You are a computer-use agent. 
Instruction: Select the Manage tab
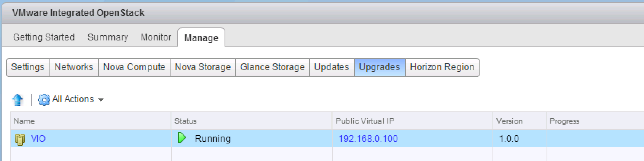[201, 38]
